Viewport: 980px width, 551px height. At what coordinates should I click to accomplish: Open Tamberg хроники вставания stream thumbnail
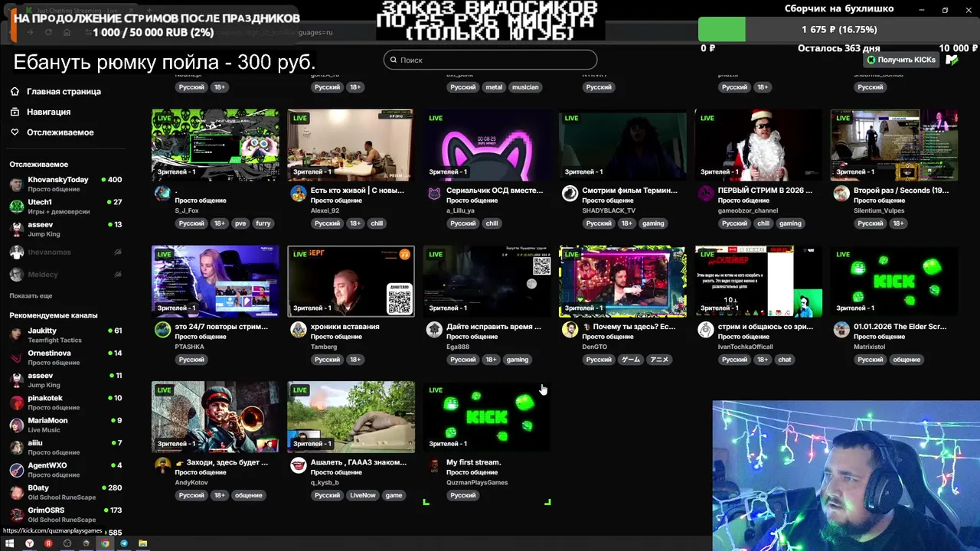coord(351,281)
